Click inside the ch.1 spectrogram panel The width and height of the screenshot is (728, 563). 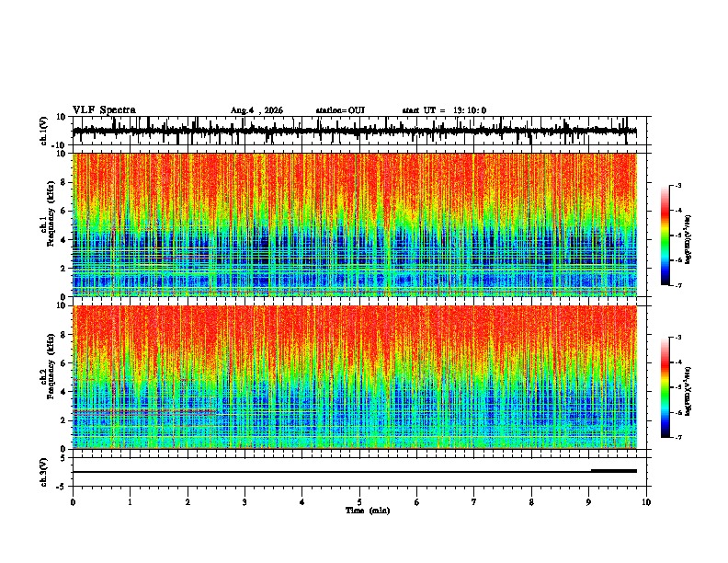[x=354, y=224]
